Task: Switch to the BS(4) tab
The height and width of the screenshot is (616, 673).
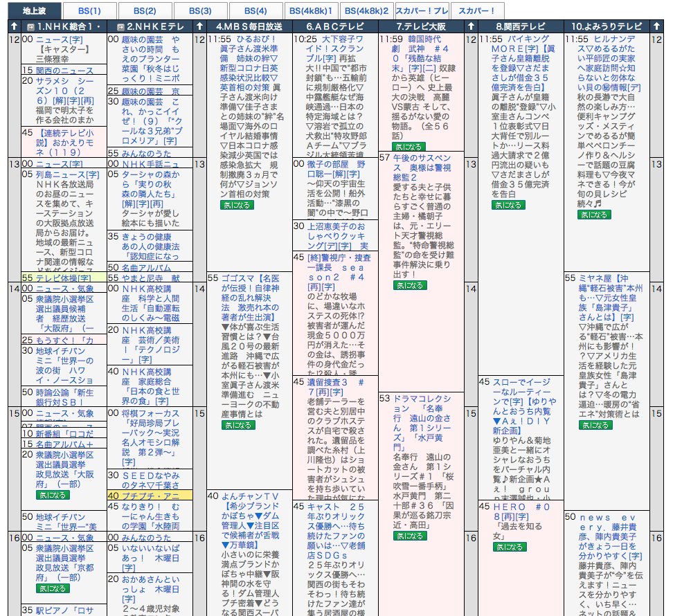Action: (x=255, y=10)
